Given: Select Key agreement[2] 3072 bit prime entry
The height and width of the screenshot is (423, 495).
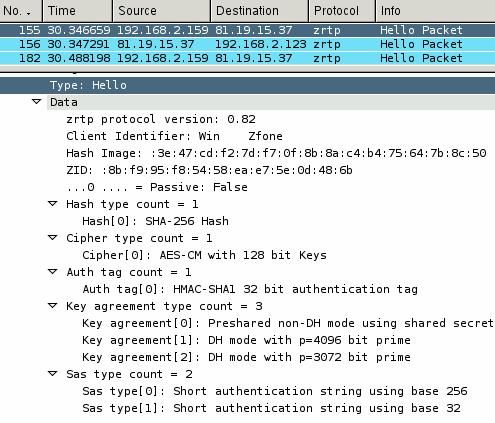Looking at the screenshot, I should (246, 357).
